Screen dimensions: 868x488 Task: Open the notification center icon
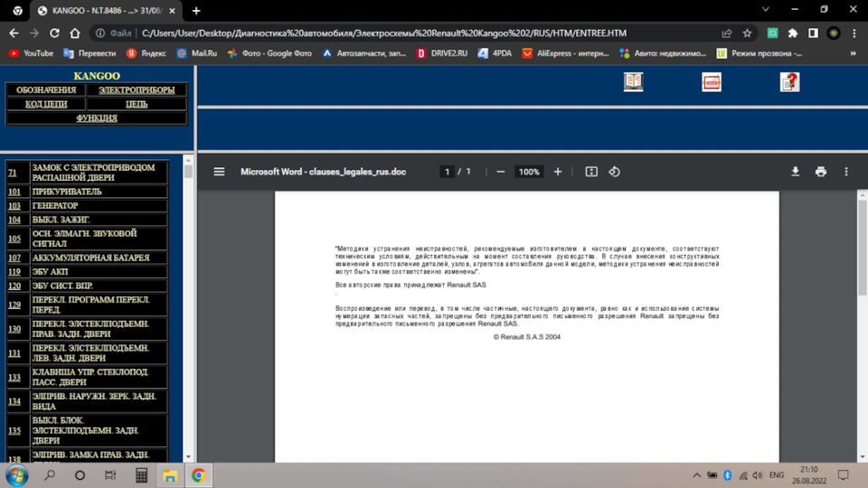click(843, 475)
